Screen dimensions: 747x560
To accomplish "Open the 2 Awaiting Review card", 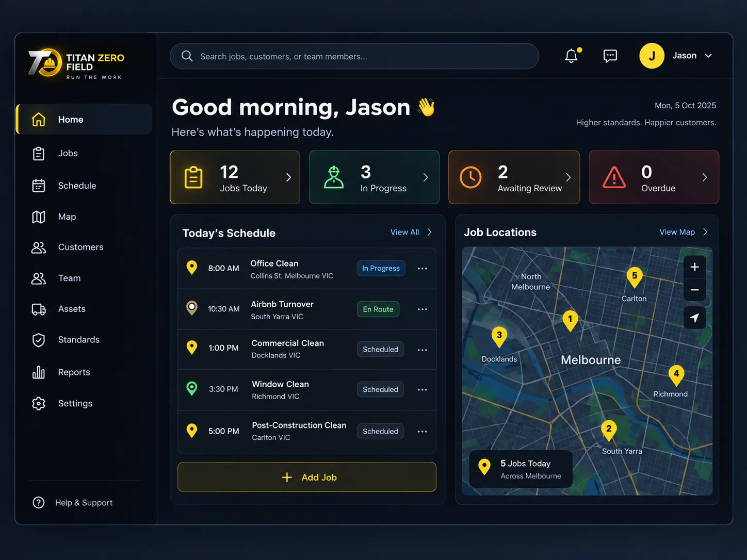I will (x=514, y=177).
